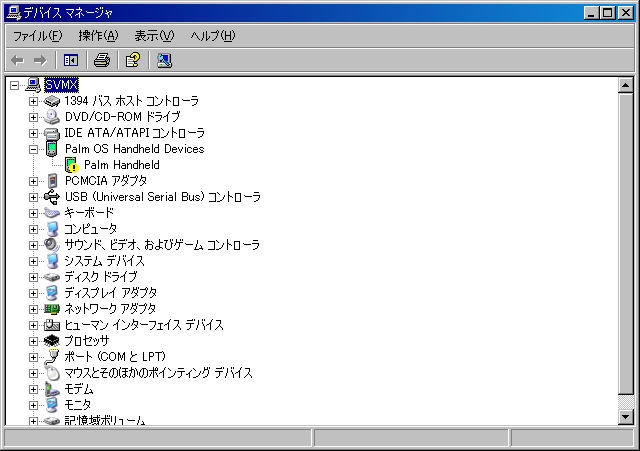Expand the モデム node
The height and width of the screenshot is (451, 640).
33,389
